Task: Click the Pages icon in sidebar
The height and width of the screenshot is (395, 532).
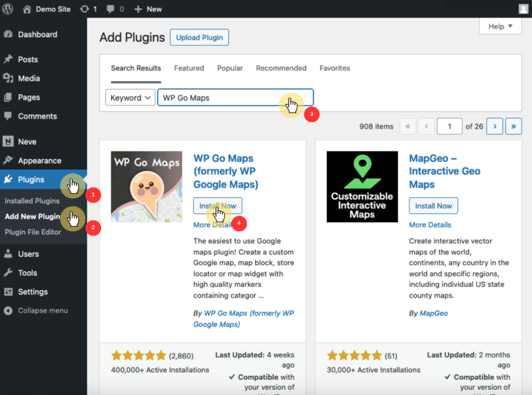Action: coord(8,97)
